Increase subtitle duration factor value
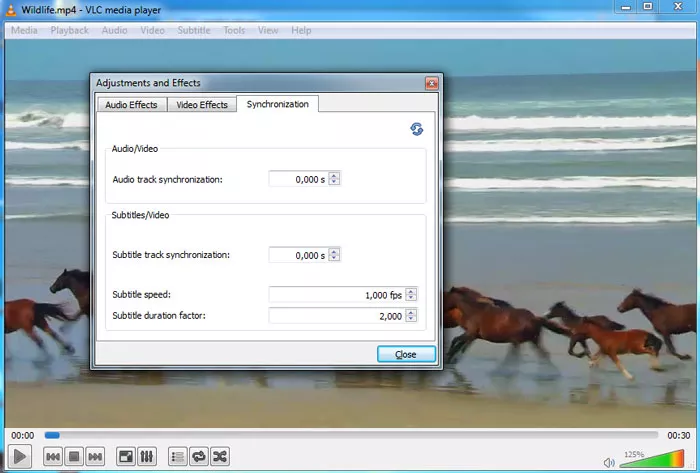 tap(411, 312)
